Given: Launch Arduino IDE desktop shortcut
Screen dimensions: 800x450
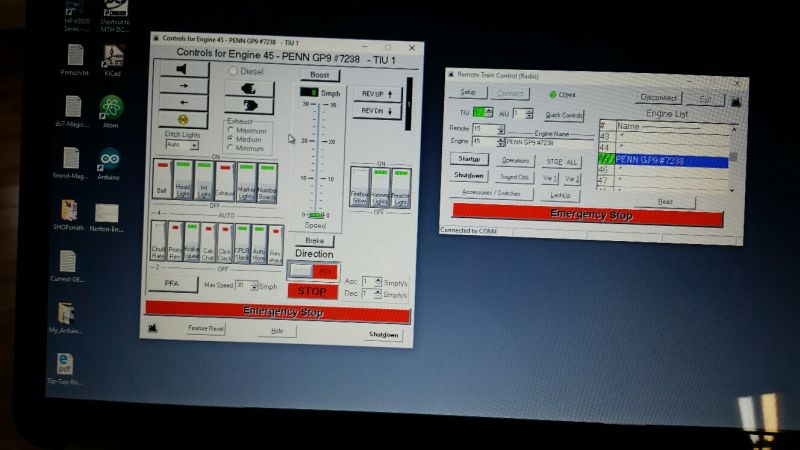Looking at the screenshot, I should (109, 163).
